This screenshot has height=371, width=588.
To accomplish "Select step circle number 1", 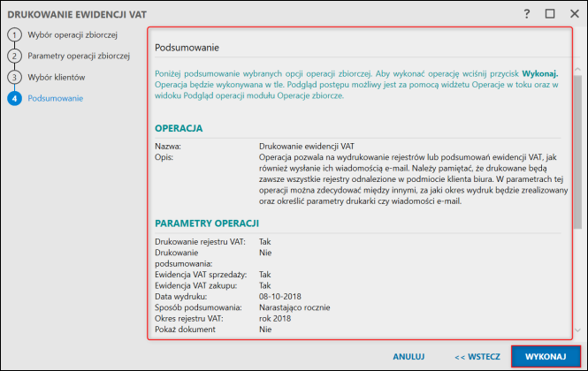I will [14, 35].
